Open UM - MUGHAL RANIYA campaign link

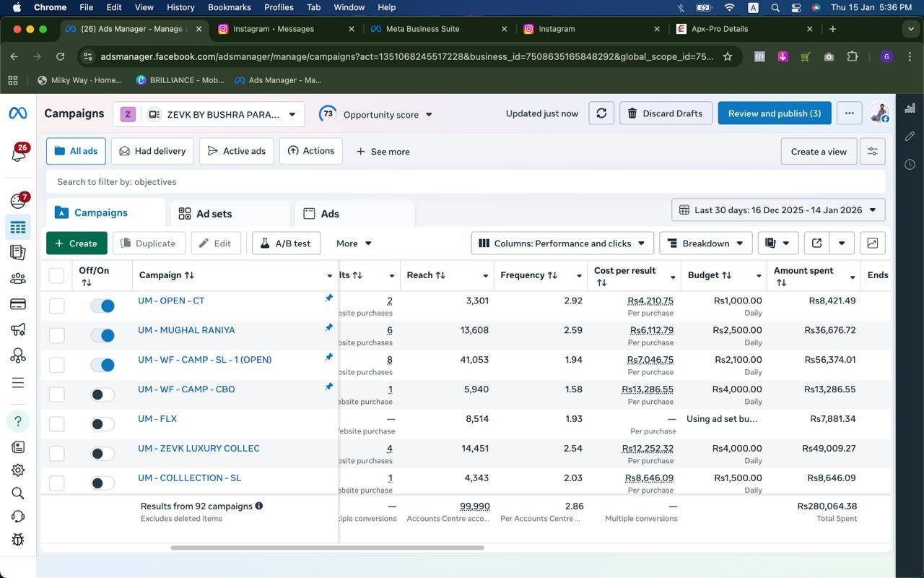pyautogui.click(x=186, y=330)
